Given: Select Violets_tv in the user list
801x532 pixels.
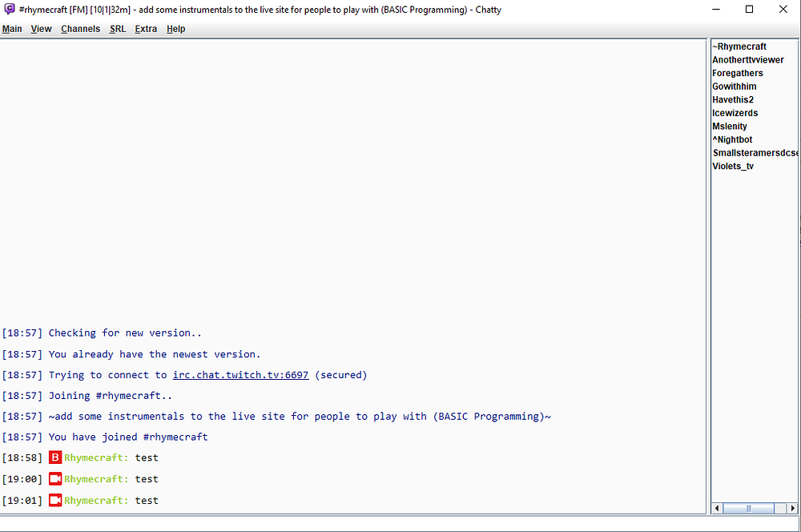Looking at the screenshot, I should [x=733, y=166].
